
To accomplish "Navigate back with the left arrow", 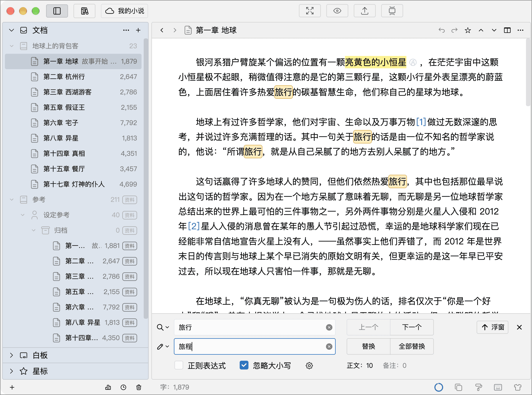I will click(162, 30).
